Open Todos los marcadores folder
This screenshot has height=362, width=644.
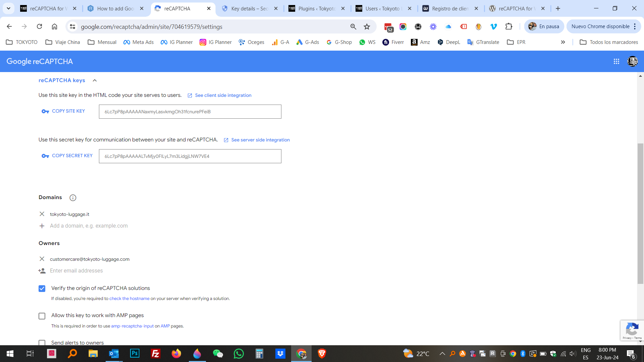609,42
